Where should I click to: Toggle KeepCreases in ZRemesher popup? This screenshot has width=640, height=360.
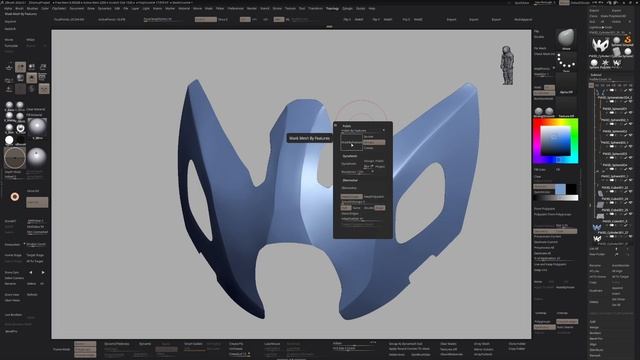pyautogui.click(x=374, y=196)
